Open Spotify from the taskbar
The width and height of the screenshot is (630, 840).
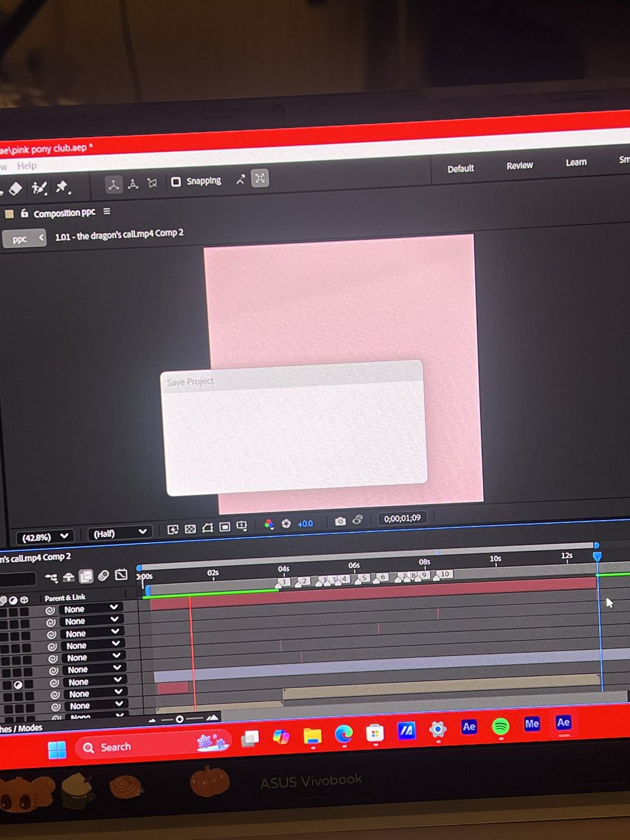point(500,727)
